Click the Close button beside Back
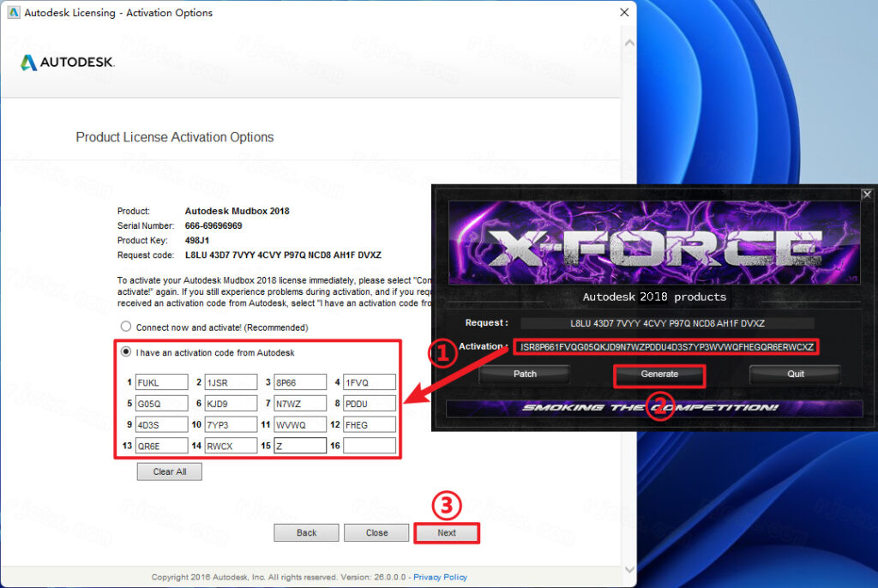Image resolution: width=878 pixels, height=588 pixels. (x=377, y=532)
